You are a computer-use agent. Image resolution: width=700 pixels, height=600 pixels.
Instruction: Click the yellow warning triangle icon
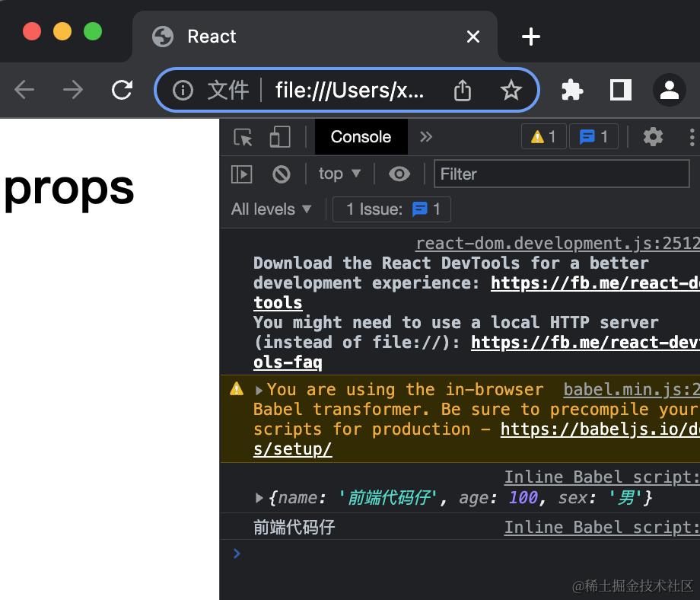coord(237,389)
